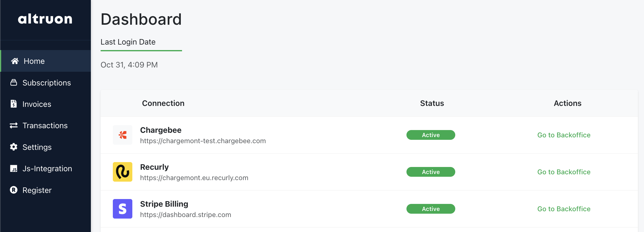Click the Recurly logo icon

[x=123, y=172]
